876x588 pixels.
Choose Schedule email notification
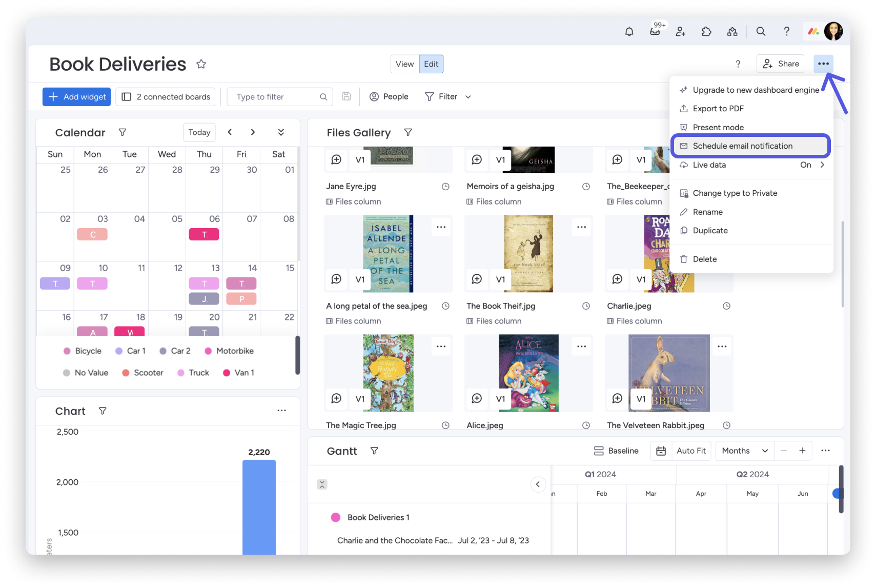point(751,146)
